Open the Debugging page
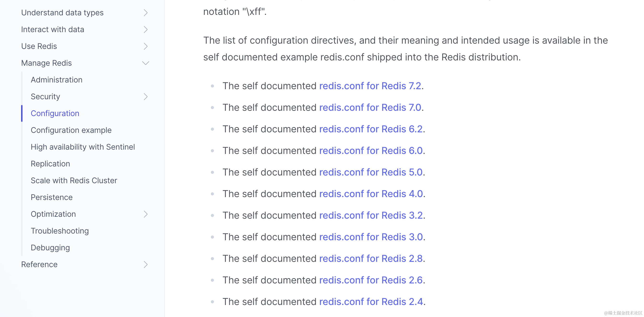 click(x=50, y=247)
